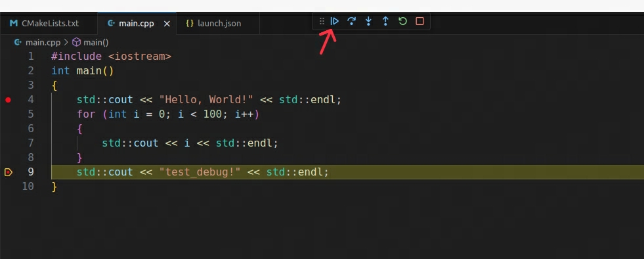Close the main.cpp tab
The width and height of the screenshot is (644, 259).
[167, 24]
